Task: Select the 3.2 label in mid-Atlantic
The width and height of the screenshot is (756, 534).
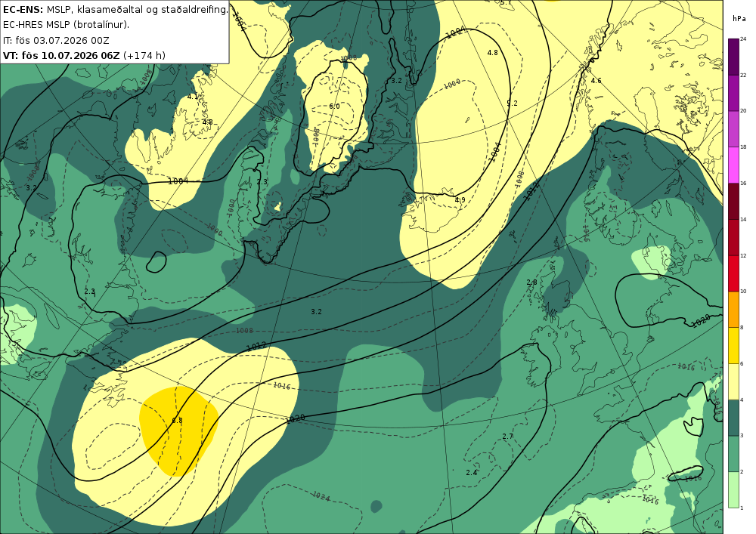Action: point(316,311)
